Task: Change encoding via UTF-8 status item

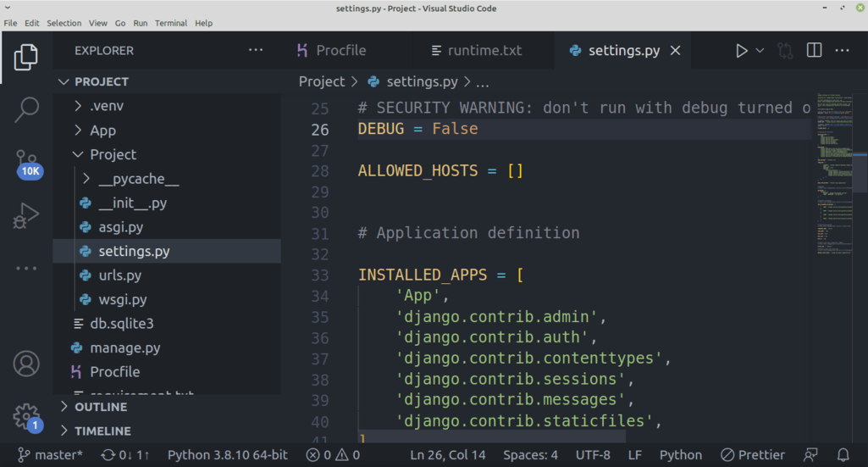Action: tap(593, 455)
